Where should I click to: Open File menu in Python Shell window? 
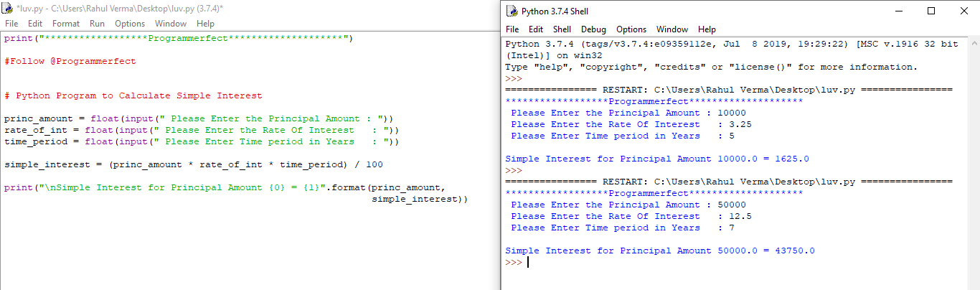[512, 29]
